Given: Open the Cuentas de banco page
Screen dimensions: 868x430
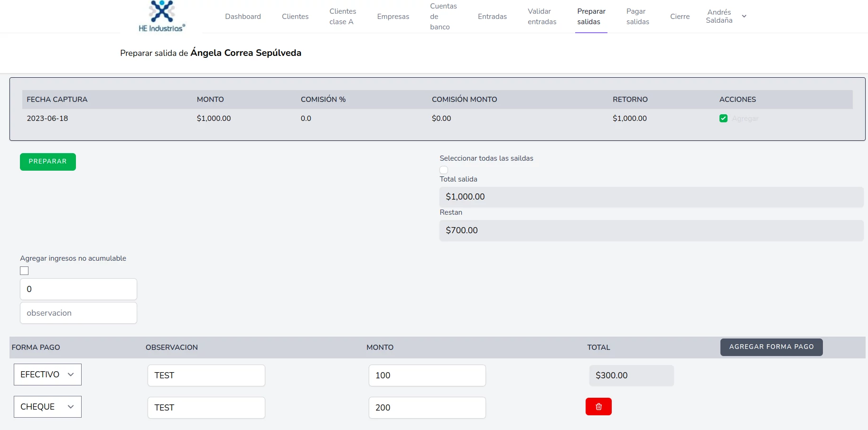Looking at the screenshot, I should point(443,17).
